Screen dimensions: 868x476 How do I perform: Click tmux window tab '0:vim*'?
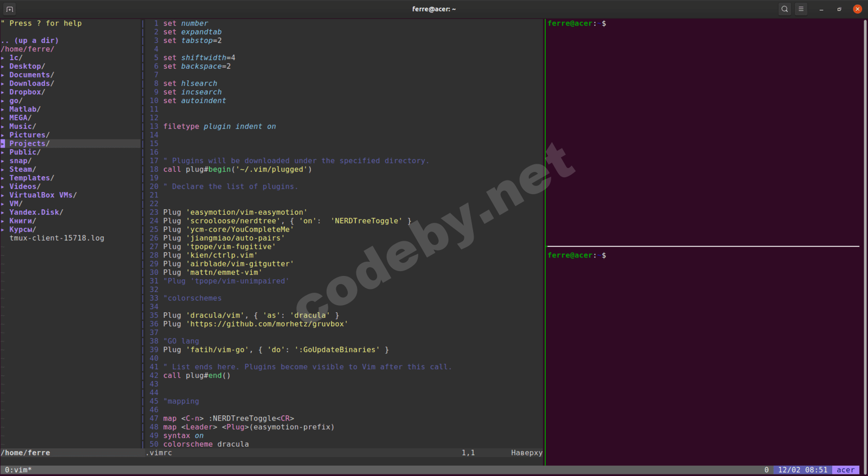pos(18,470)
